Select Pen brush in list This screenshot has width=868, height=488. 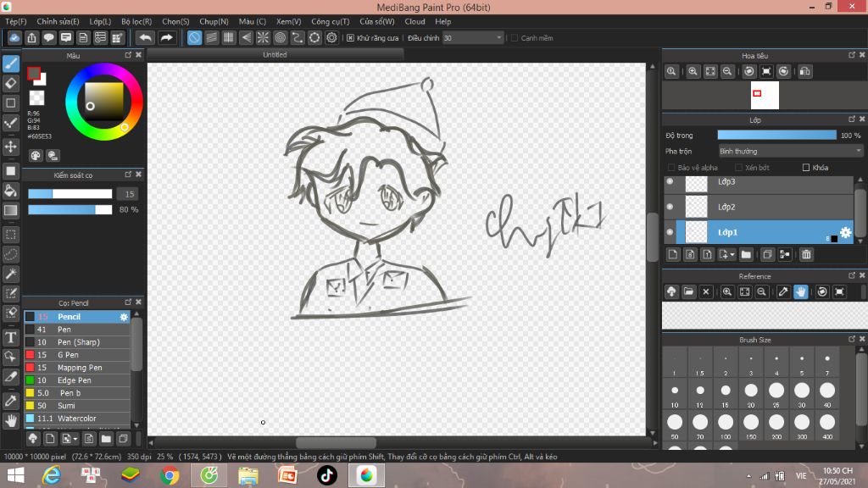[x=77, y=330]
